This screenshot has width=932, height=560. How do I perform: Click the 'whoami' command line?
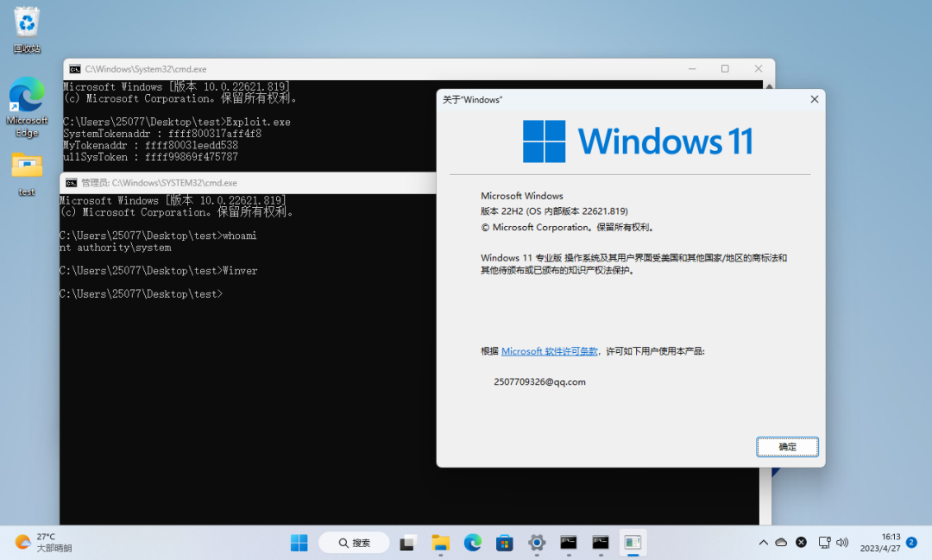point(158,236)
